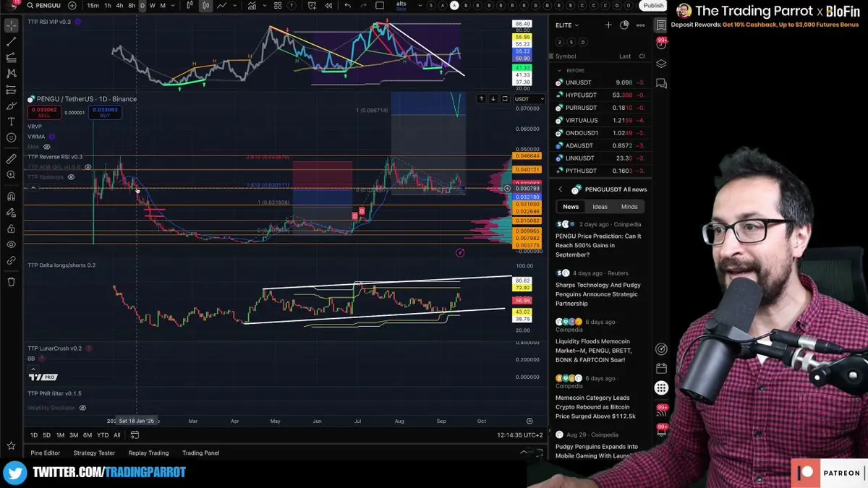868x488 pixels.
Task: Toggle visibility of EMA indicator
Action: click(x=47, y=146)
